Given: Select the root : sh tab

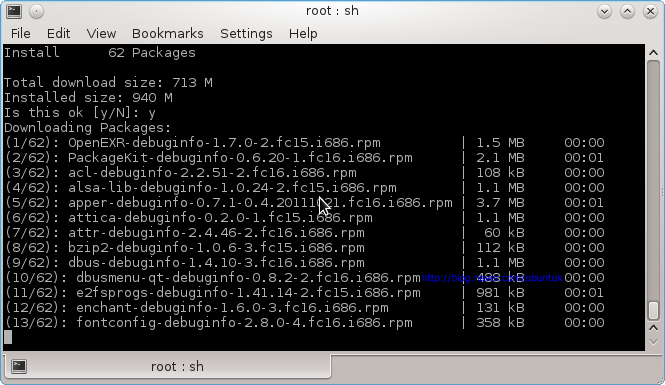Looking at the screenshot, I should point(167,366).
